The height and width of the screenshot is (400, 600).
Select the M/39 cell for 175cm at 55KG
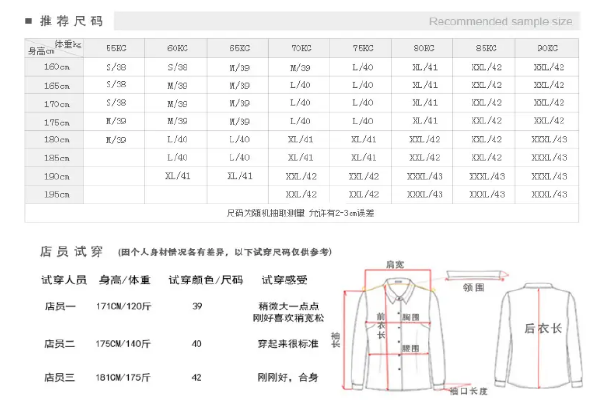point(116,121)
